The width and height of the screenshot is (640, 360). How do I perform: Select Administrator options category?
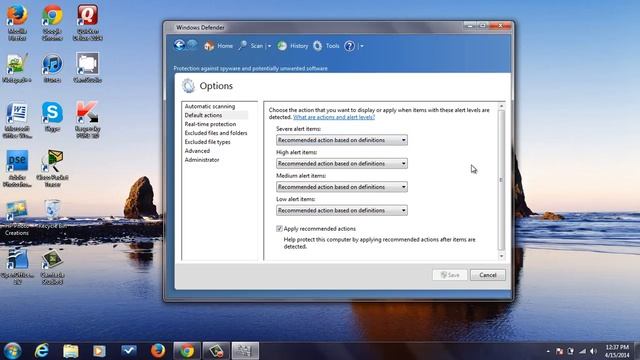click(x=202, y=160)
